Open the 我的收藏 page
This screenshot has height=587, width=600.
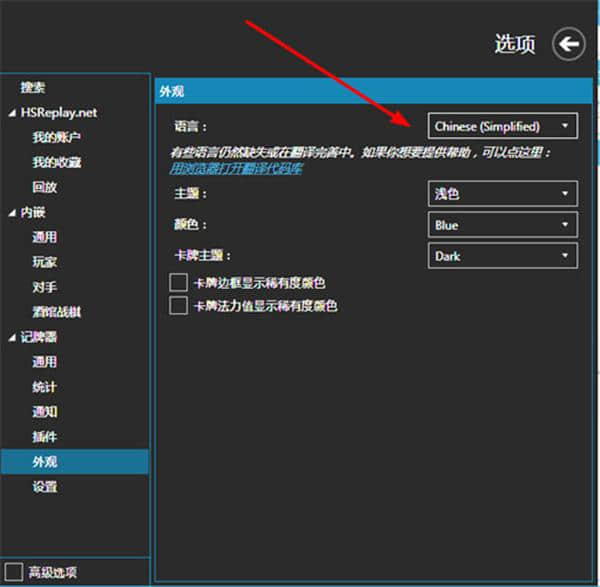click(x=56, y=162)
